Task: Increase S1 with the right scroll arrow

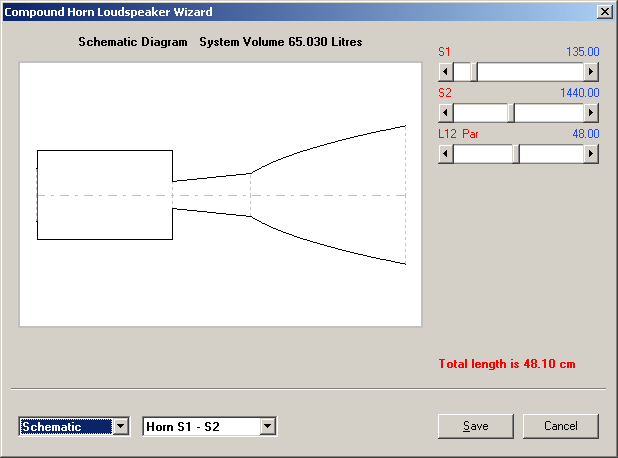Action: pyautogui.click(x=591, y=72)
